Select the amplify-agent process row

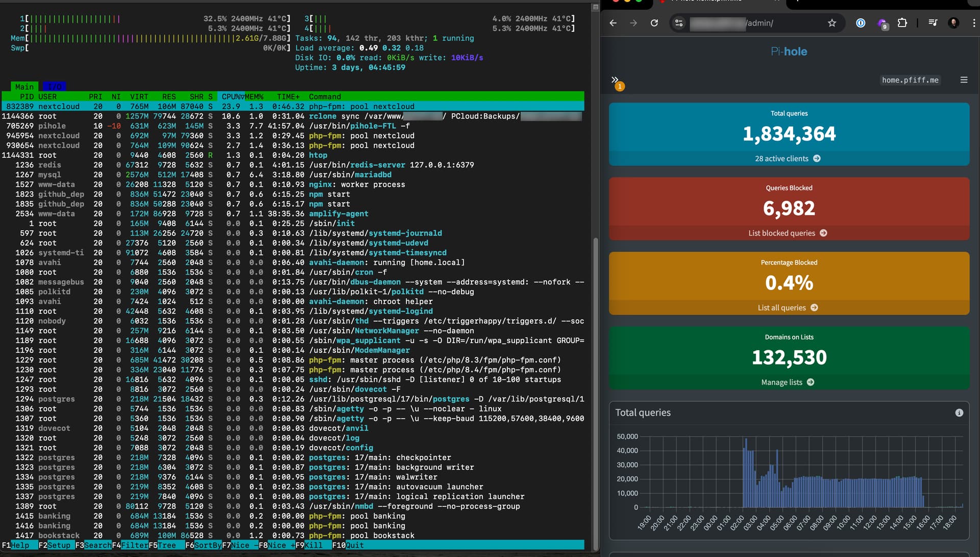tap(292, 214)
